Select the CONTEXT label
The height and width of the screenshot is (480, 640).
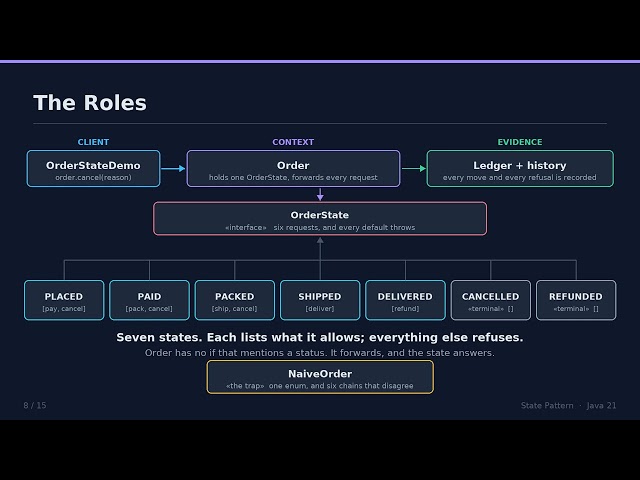pyautogui.click(x=293, y=142)
